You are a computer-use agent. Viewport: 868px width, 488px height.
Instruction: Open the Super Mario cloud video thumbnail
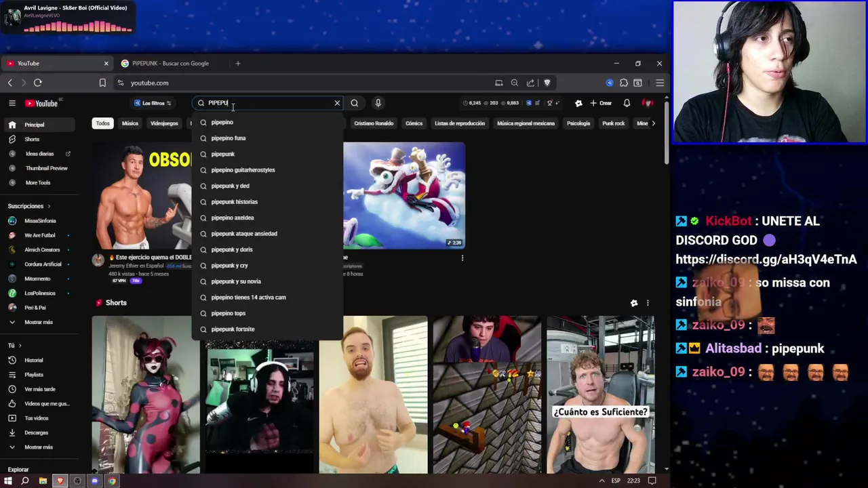coord(404,195)
